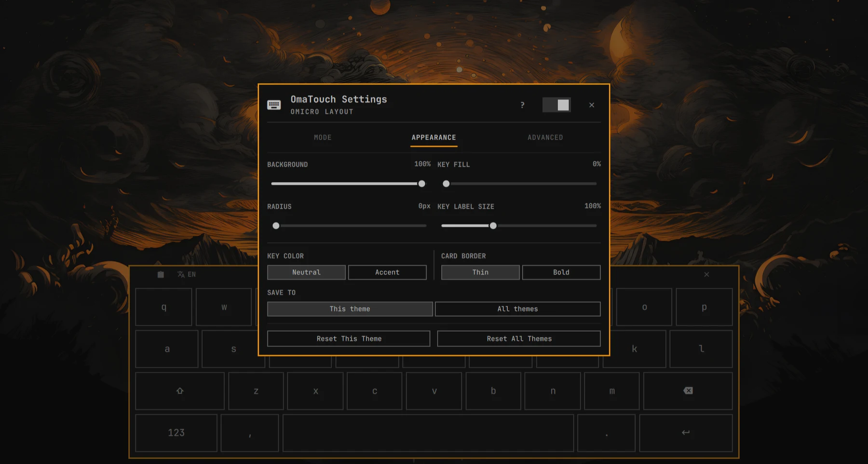Click the keyboard icon beside OmaTouch Settings title
Viewport: 868px width, 464px height.
pos(274,105)
